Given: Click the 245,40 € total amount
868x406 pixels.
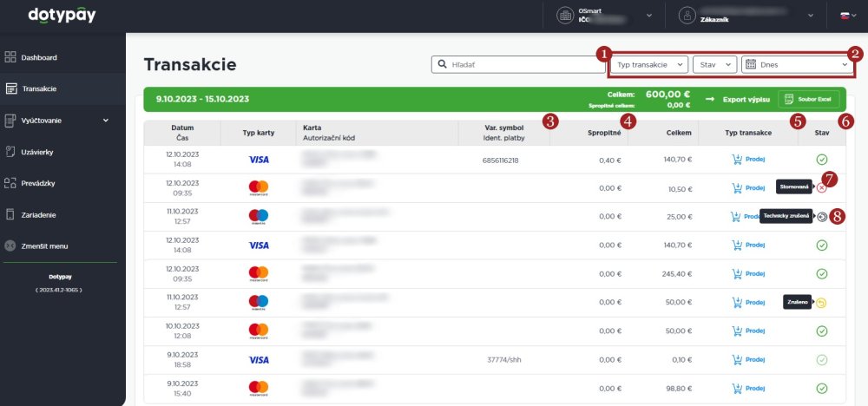Looking at the screenshot, I should 677,274.
